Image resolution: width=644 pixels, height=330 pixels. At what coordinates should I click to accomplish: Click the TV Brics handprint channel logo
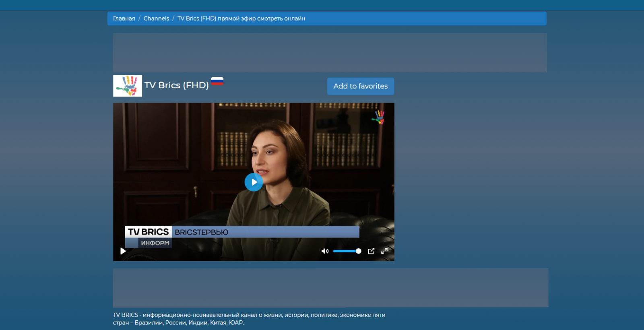(x=128, y=86)
